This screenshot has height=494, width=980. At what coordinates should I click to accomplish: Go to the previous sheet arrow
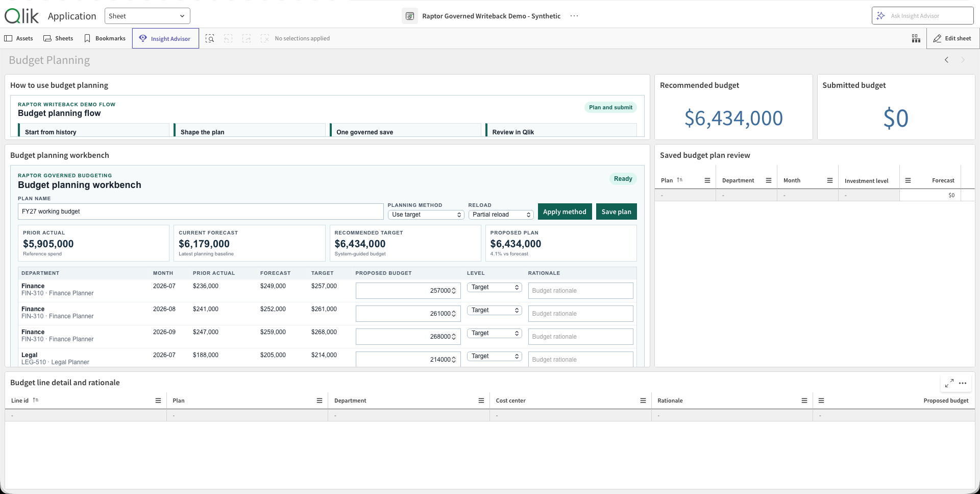pos(946,60)
